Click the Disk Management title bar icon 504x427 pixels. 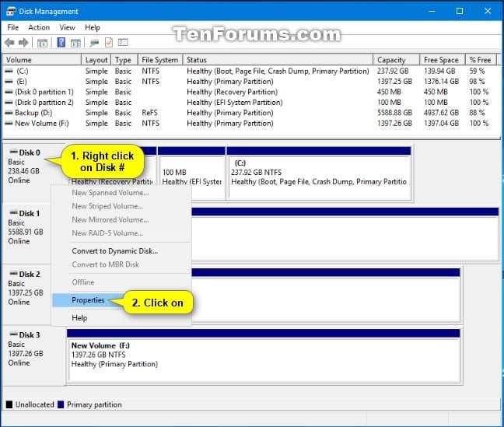(x=11, y=12)
